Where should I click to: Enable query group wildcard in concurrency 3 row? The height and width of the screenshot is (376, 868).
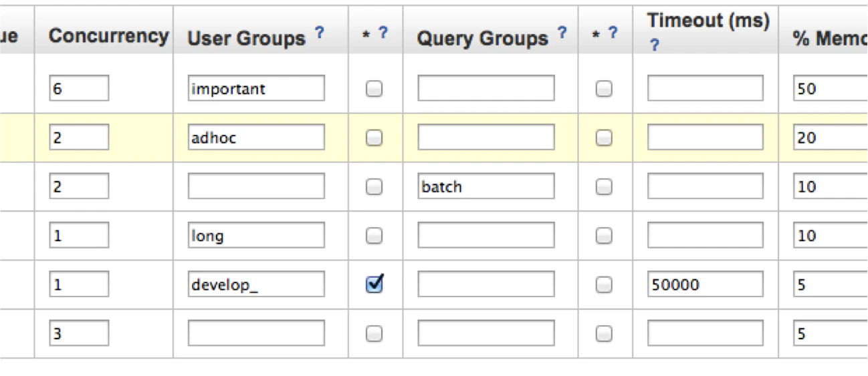tap(604, 333)
